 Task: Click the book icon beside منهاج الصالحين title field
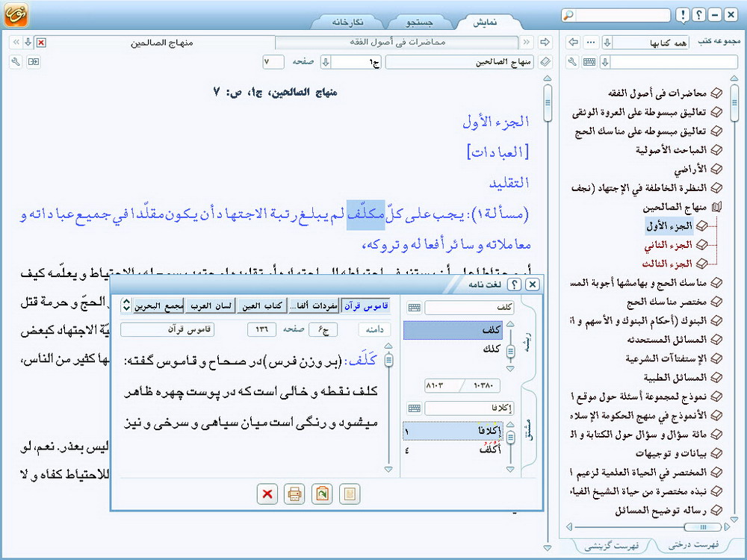pos(545,62)
